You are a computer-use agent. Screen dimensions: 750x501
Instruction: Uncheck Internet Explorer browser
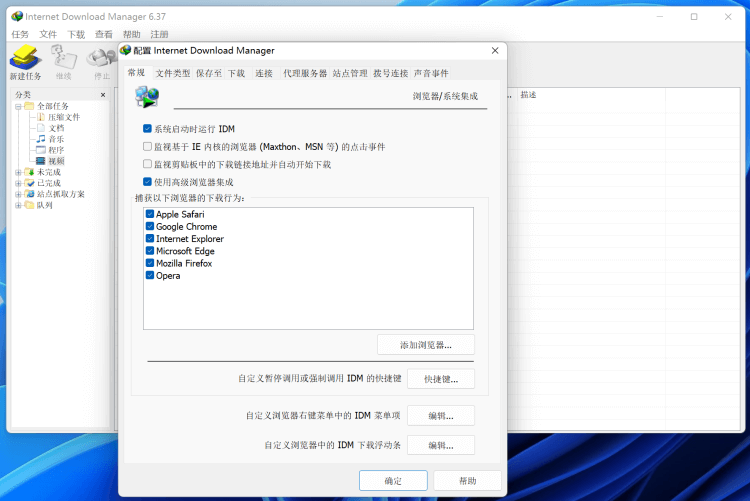coord(150,238)
